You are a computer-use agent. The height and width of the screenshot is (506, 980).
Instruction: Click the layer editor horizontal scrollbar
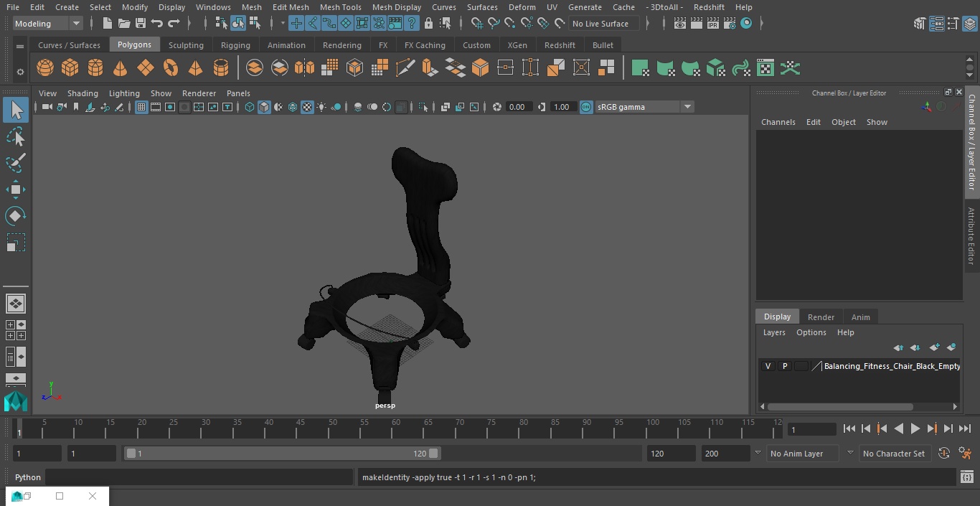click(840, 407)
